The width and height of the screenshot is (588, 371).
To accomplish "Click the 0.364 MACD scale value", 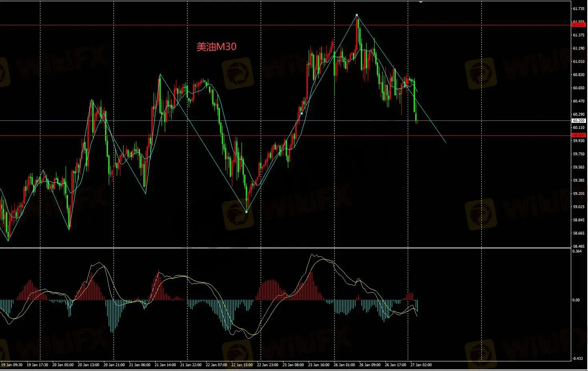I will (x=577, y=251).
